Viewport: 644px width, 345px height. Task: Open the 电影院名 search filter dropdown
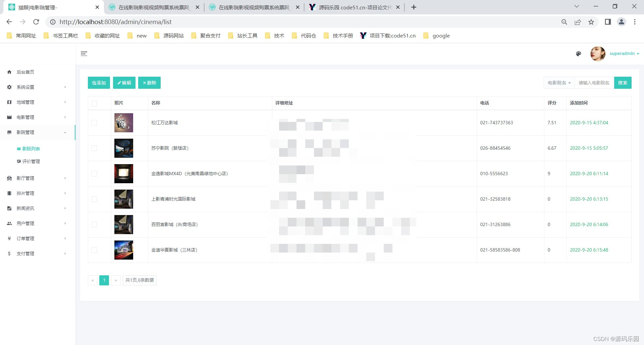pyautogui.click(x=558, y=83)
